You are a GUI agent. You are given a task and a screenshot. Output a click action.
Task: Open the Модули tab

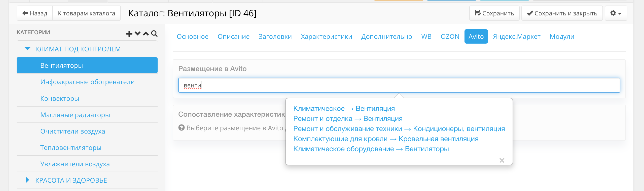pos(562,37)
